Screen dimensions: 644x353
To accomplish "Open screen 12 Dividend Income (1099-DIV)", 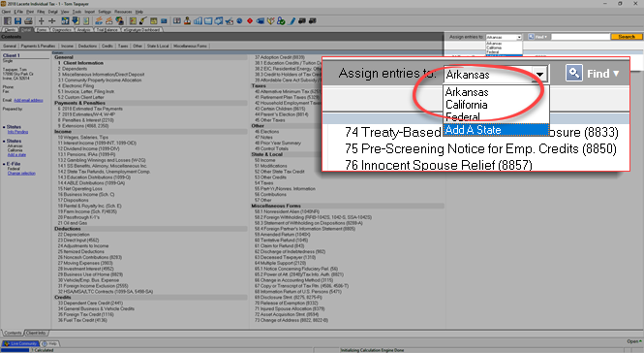I will [88, 149].
